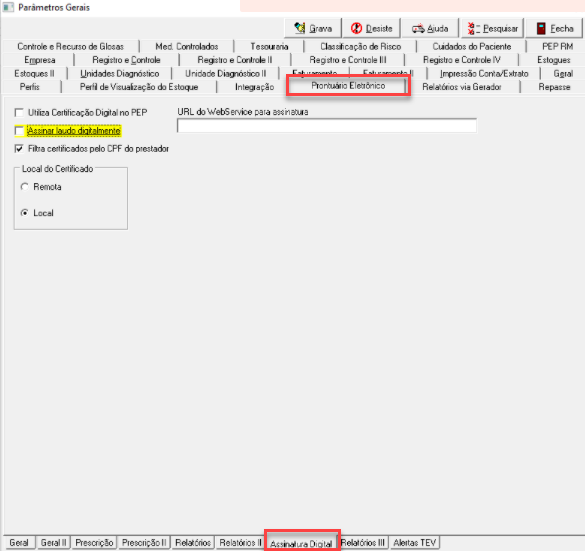Open the Registro e Controle tab

tap(126, 60)
